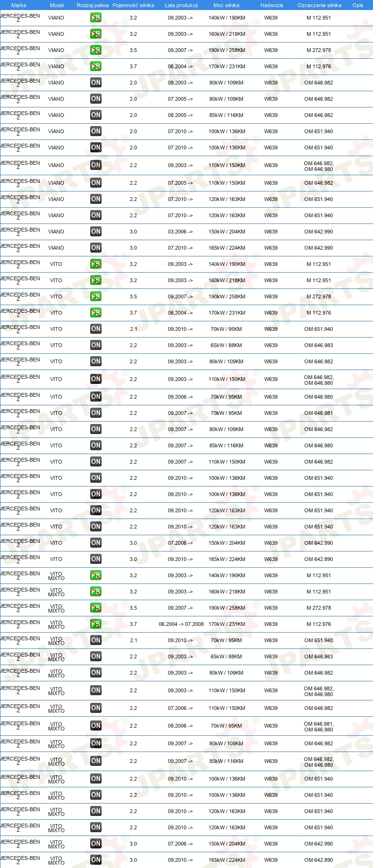
Task: Click the ON diesel icon in VIANO 2.0 09.2003 row
Action: coord(96,83)
